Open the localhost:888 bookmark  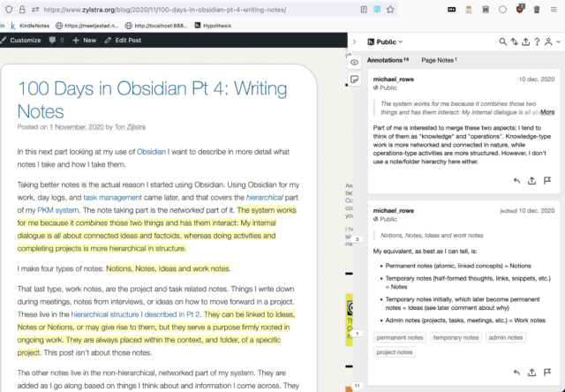(x=156, y=26)
